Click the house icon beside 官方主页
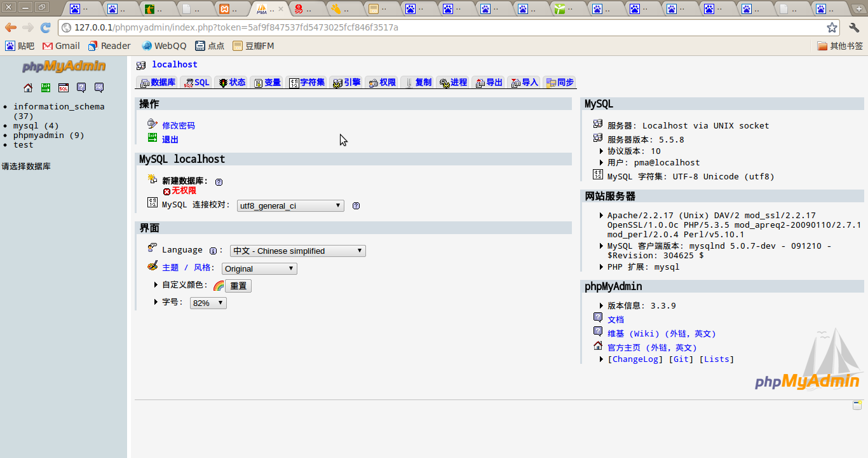Screen dimensions: 868x458 [x=598, y=346]
